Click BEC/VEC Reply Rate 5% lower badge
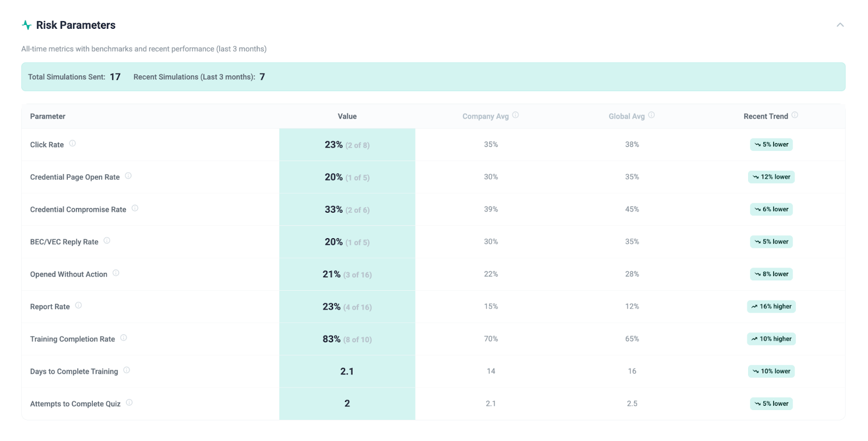The image size is (868, 441). 771,242
